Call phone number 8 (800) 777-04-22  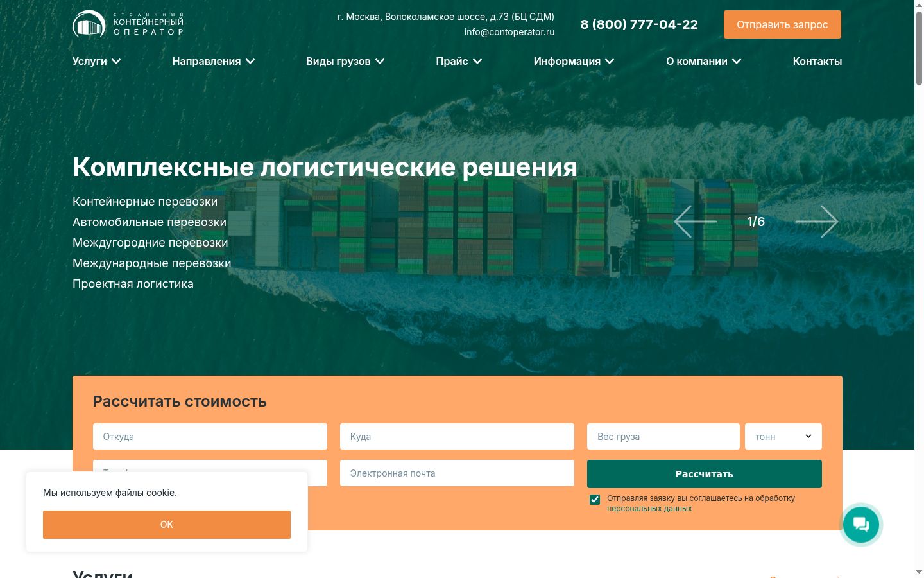[x=639, y=24]
